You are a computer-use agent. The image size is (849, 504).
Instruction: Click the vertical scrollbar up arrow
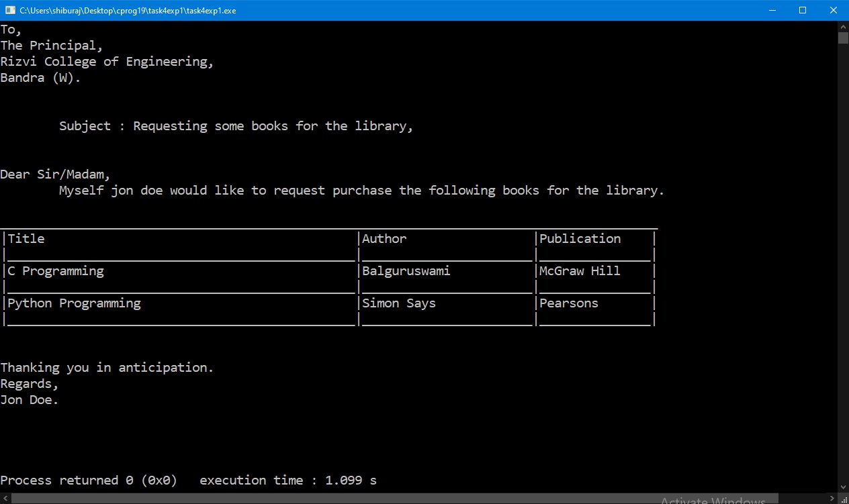point(843,26)
